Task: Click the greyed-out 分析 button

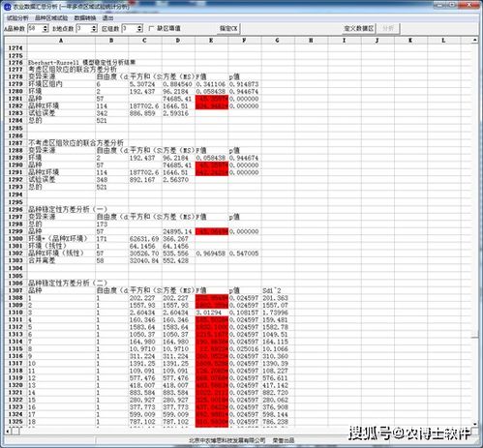Action: point(388,28)
